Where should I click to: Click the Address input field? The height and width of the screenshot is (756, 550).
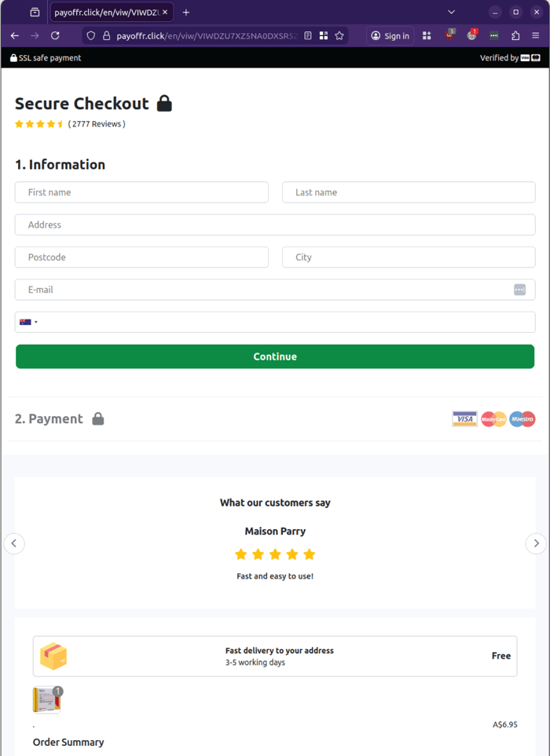tap(275, 225)
